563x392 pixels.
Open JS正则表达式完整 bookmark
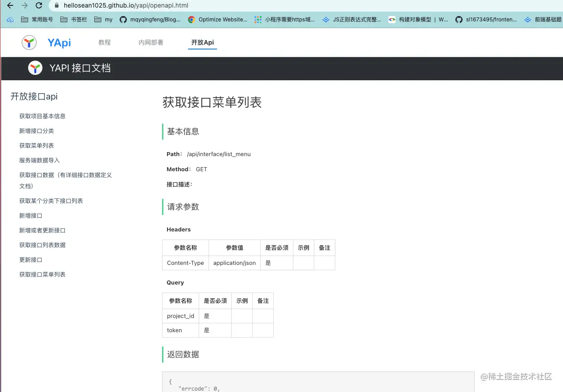tap(352, 20)
